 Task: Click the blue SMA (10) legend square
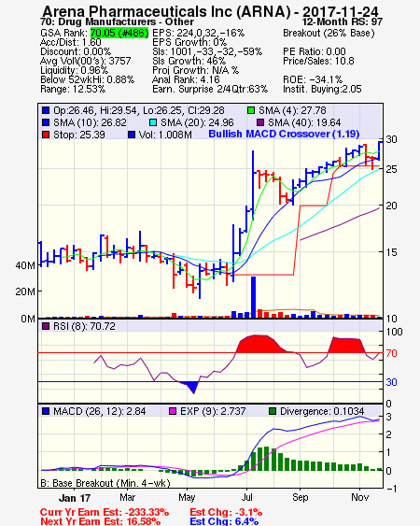click(46, 122)
